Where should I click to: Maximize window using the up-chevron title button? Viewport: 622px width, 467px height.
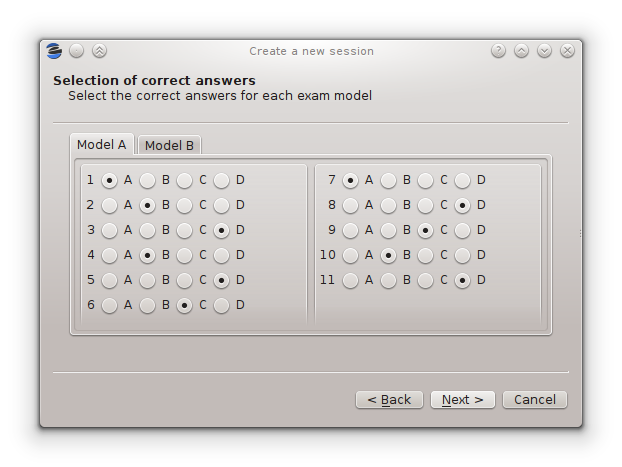pos(521,51)
